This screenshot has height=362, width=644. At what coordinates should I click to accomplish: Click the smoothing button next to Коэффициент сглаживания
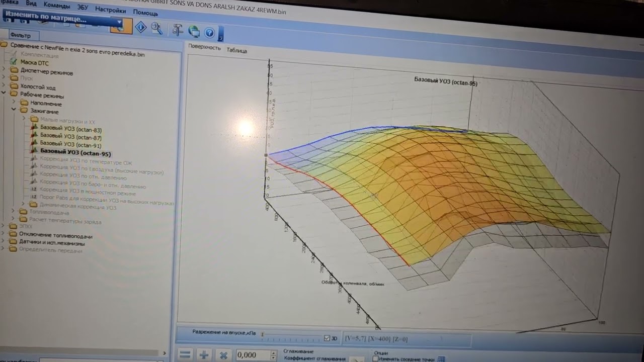tap(357, 359)
